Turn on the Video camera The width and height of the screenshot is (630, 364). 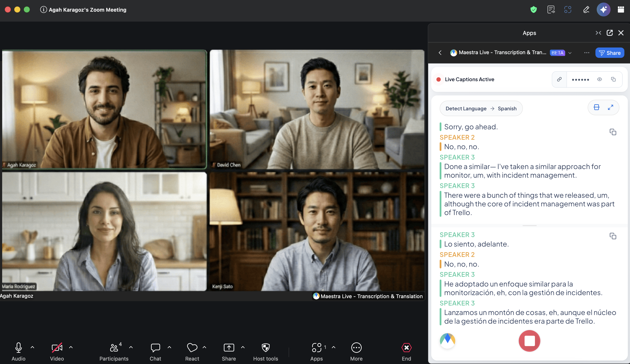(57, 351)
